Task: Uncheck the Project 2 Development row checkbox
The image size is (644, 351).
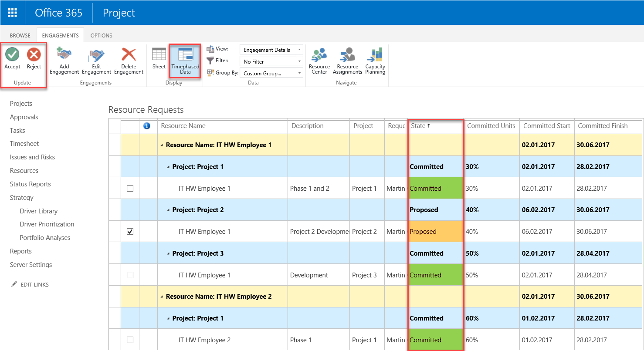Action: pyautogui.click(x=130, y=232)
